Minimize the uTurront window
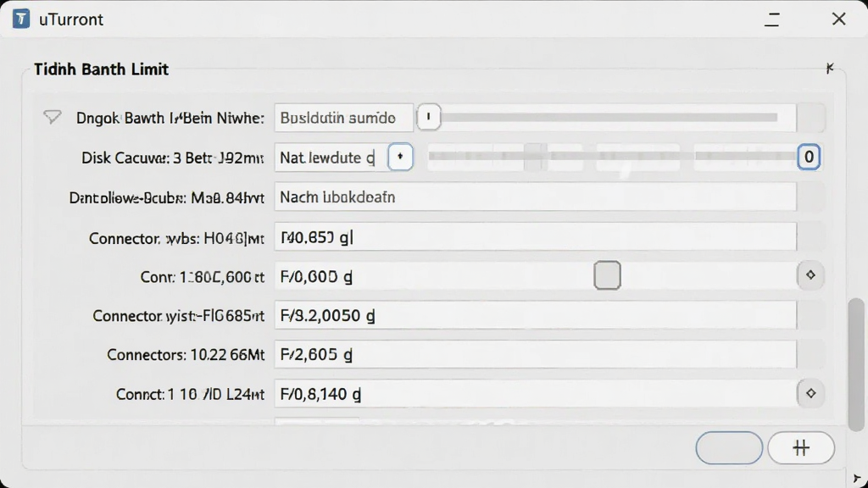 (771, 19)
